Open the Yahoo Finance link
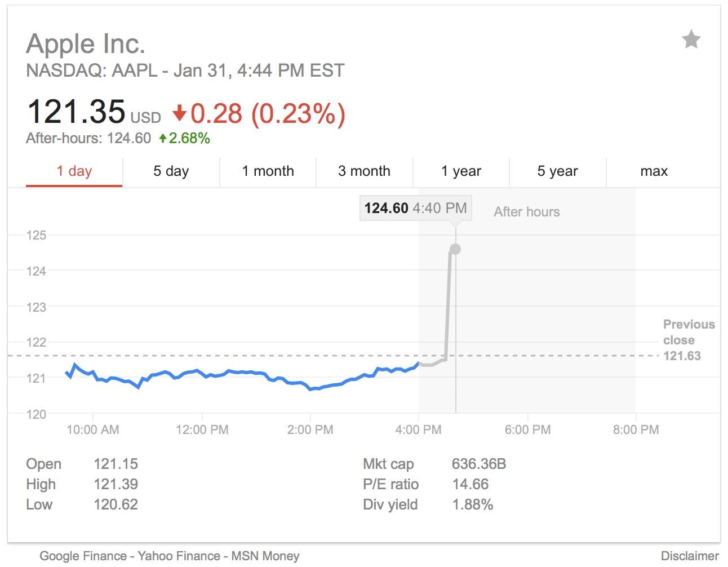Screen dimensions: 728x567 [x=179, y=556]
